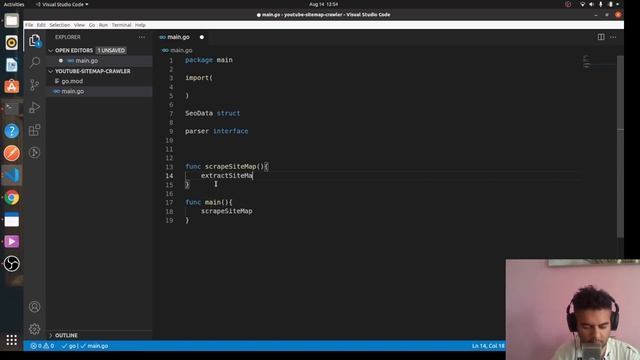Open Visual Studio Code app menu in top bar

tap(62, 4)
